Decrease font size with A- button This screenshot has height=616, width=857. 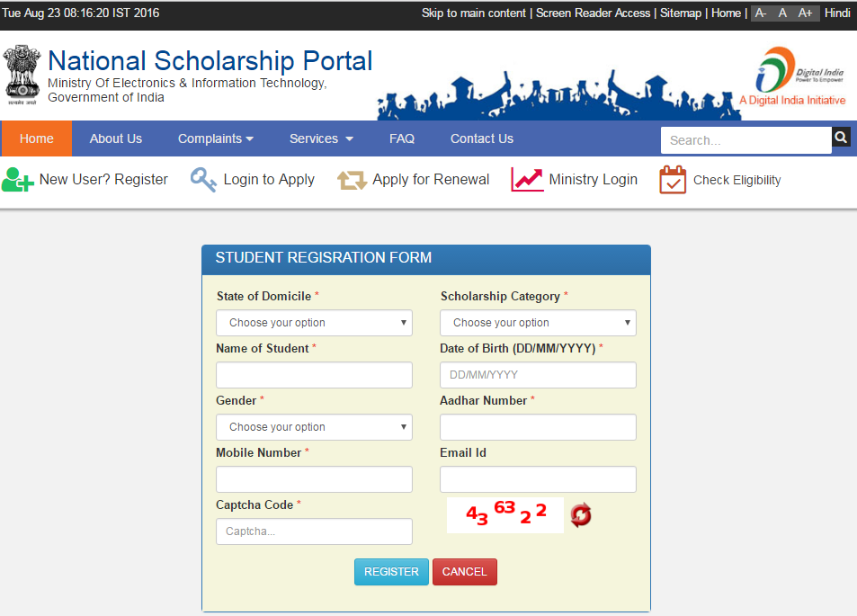tap(761, 13)
